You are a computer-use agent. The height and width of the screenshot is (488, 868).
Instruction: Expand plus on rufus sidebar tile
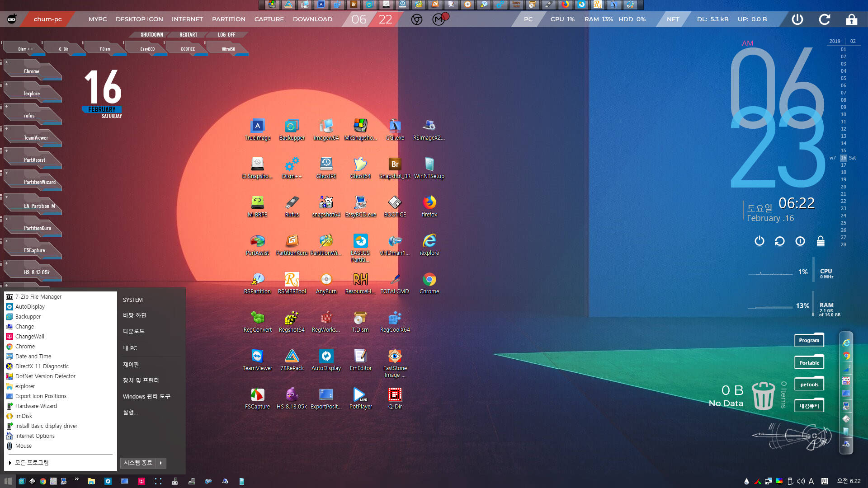[x=6, y=106]
